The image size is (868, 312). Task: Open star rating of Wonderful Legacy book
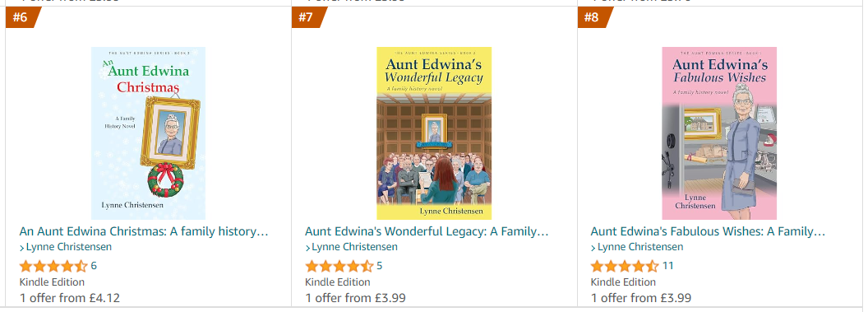pyautogui.click(x=339, y=266)
